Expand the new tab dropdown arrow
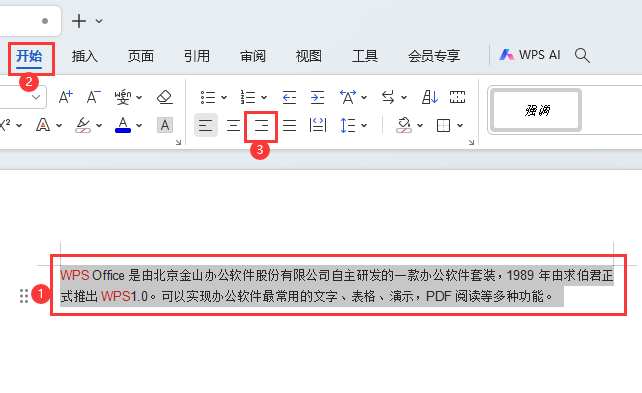642x393 pixels. [x=99, y=21]
